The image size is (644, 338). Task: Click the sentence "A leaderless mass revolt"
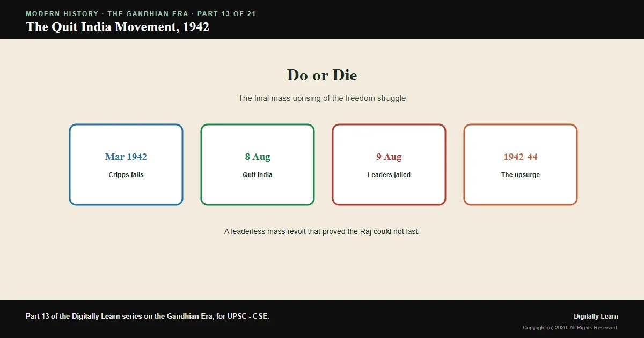tap(322, 231)
